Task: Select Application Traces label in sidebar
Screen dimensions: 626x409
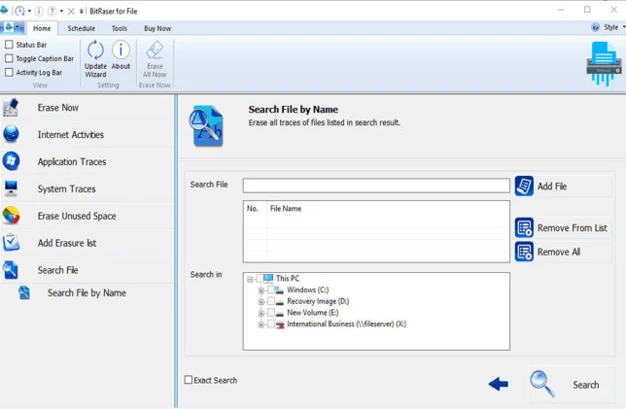Action: pos(72,162)
